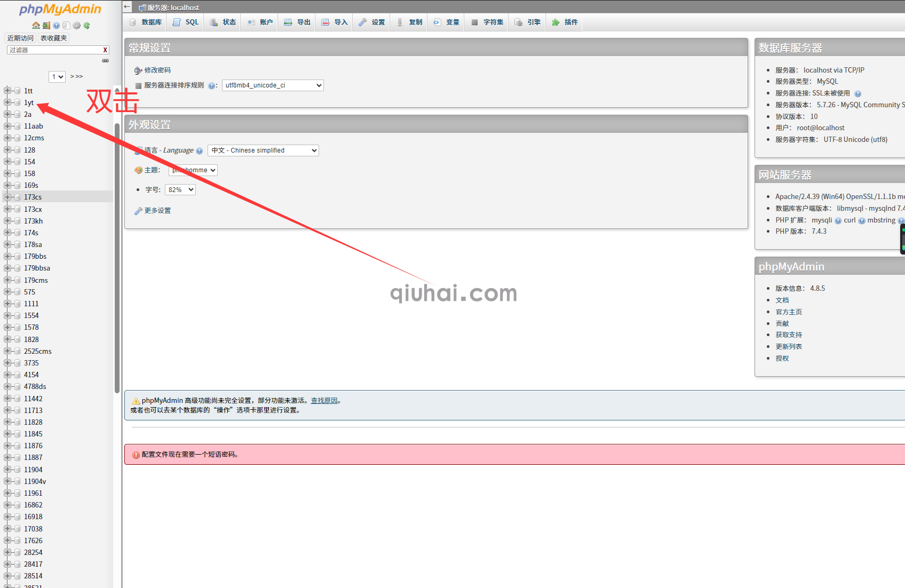This screenshot has width=905, height=588.
Task: Click the 表收藏夹 favorite tables button
Action: click(54, 38)
